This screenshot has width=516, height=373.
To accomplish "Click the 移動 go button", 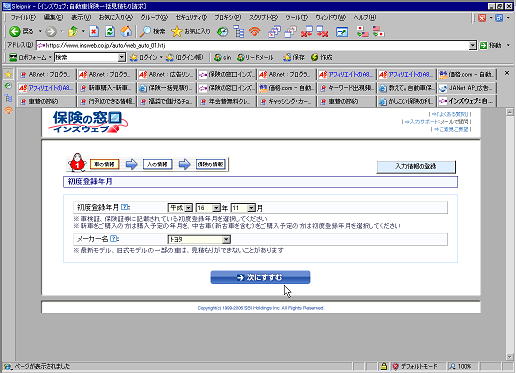I will 491,45.
